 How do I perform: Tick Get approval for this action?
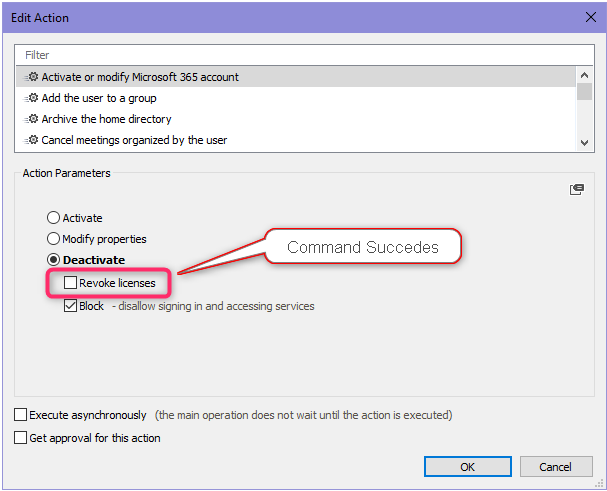tap(21, 437)
